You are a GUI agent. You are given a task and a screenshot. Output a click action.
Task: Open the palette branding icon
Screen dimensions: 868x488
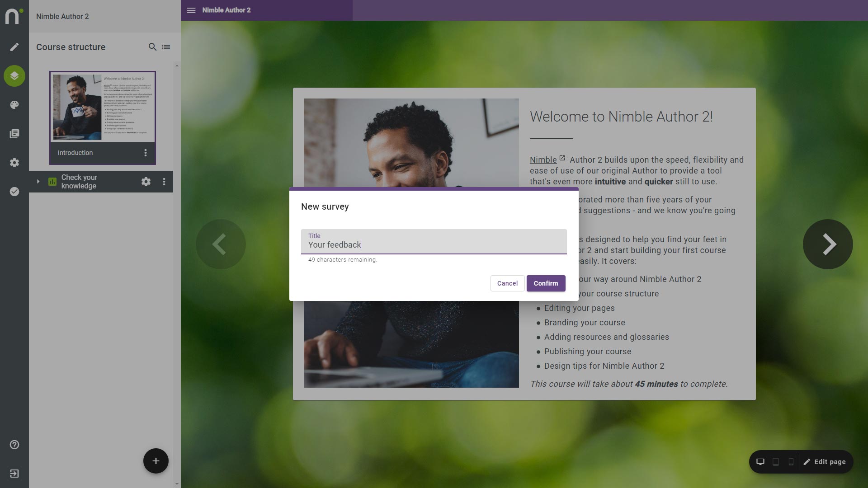tap(14, 105)
